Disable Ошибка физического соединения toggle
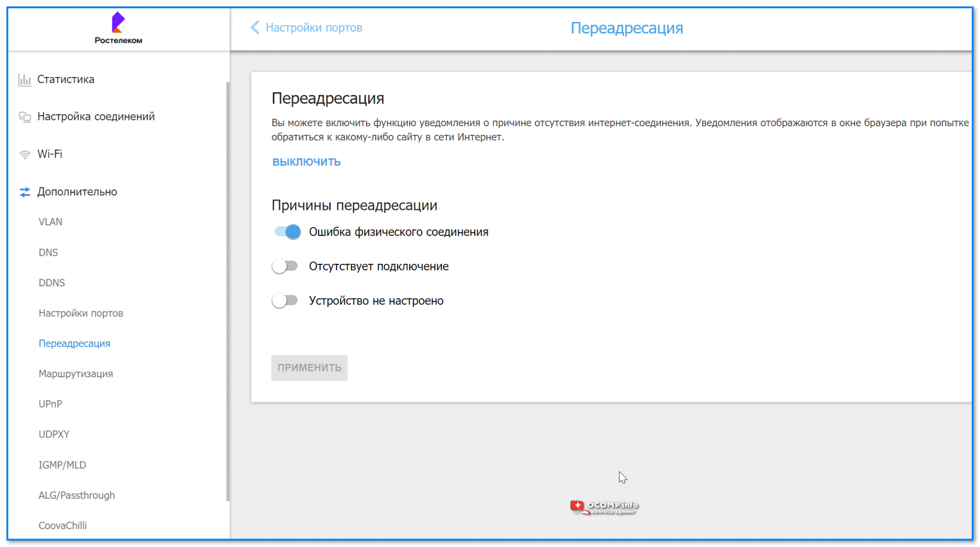The width and height of the screenshot is (980, 547). [287, 232]
